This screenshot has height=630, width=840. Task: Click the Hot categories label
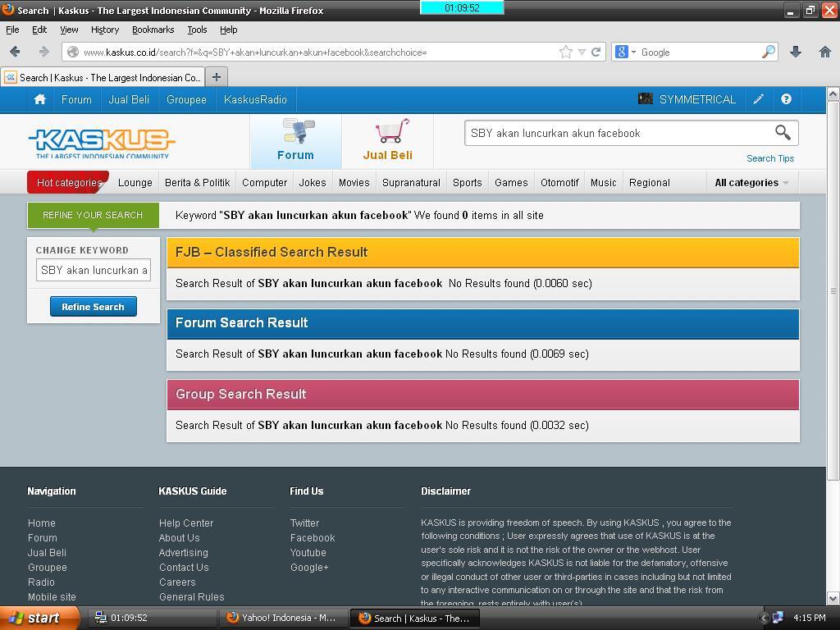(x=68, y=182)
